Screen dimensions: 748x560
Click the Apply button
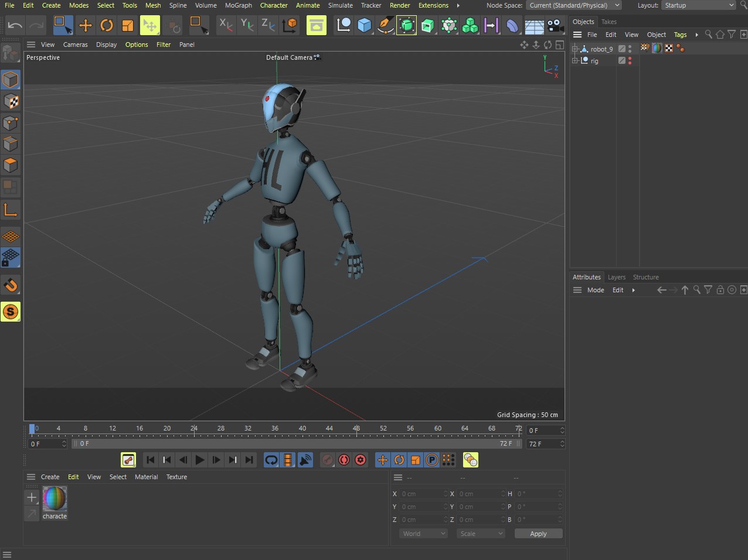538,534
